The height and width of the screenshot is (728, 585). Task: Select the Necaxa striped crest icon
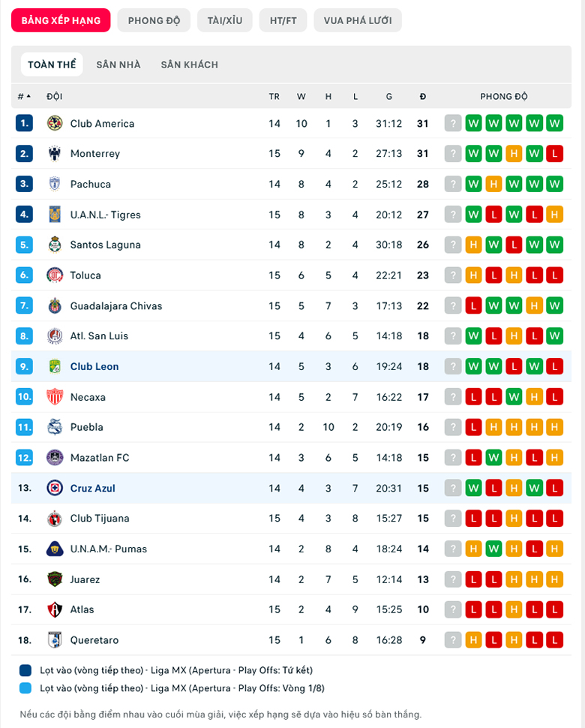pos(55,397)
